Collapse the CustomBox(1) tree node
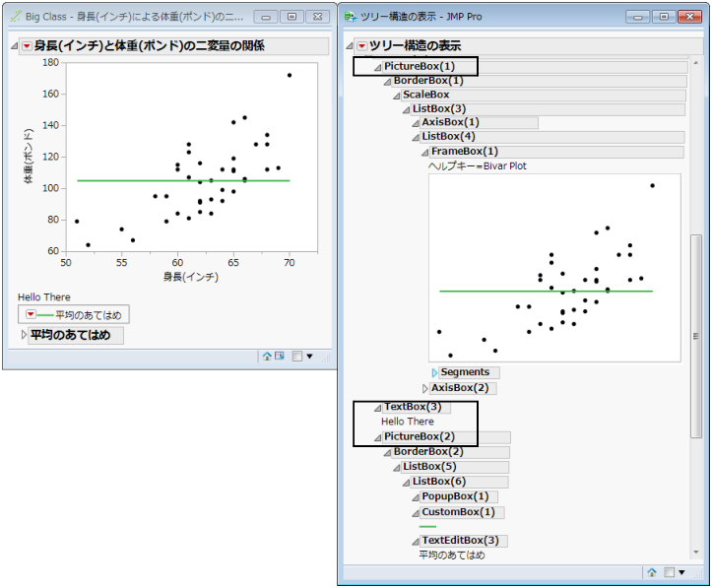712x588 pixels. tap(416, 513)
